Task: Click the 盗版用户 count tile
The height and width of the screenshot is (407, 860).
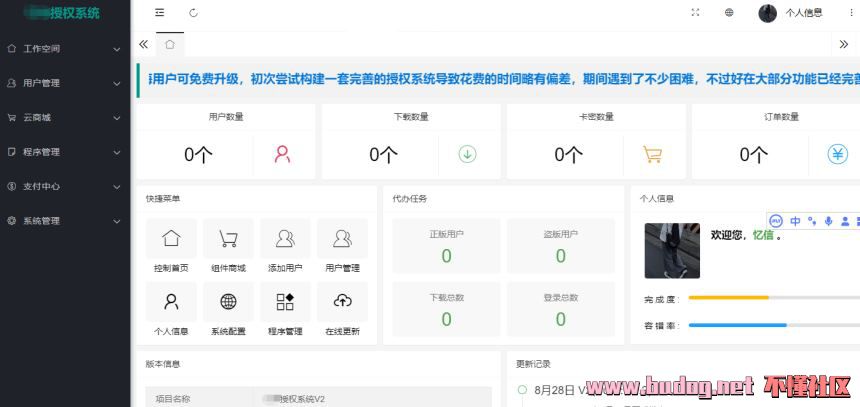Action: click(561, 246)
